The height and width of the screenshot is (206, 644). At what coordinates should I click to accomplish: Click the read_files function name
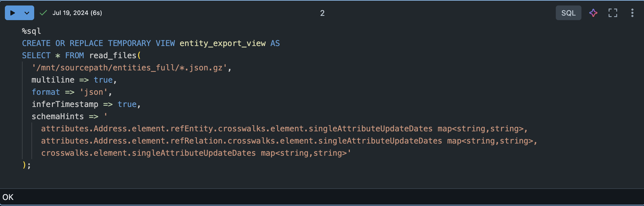113,55
